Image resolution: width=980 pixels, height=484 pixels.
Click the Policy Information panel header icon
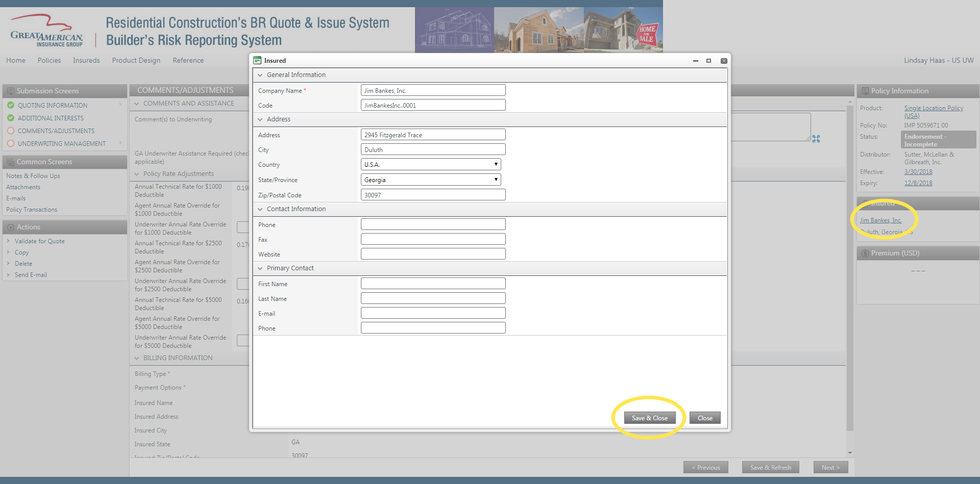(x=865, y=91)
